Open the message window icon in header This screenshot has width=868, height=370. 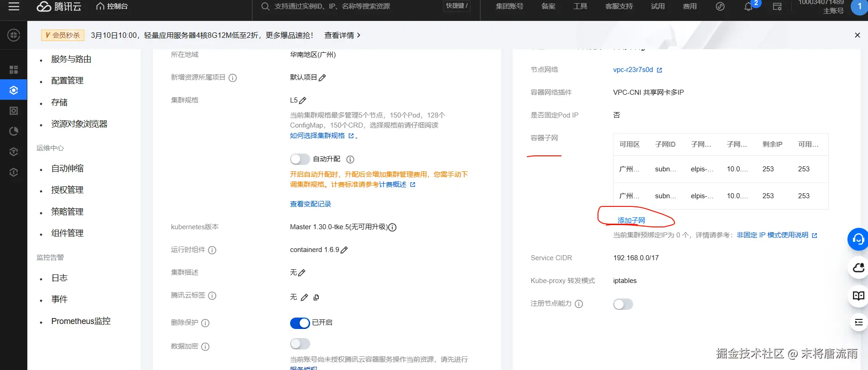point(777,7)
